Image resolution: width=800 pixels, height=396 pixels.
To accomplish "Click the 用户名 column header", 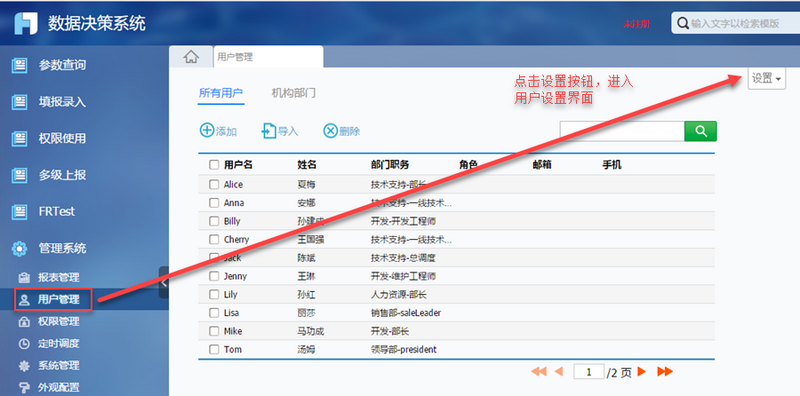I will click(x=238, y=165).
